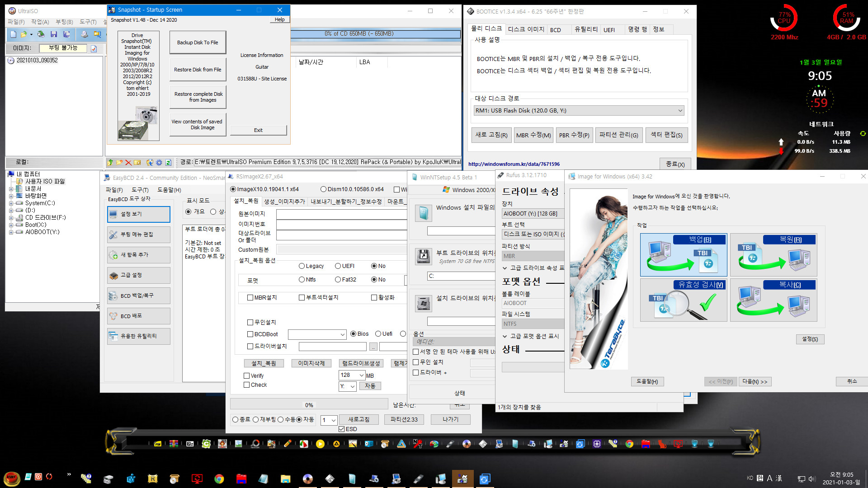Expand the AIOBOOT(Y:) tree node
The image size is (868, 488).
click(11, 232)
